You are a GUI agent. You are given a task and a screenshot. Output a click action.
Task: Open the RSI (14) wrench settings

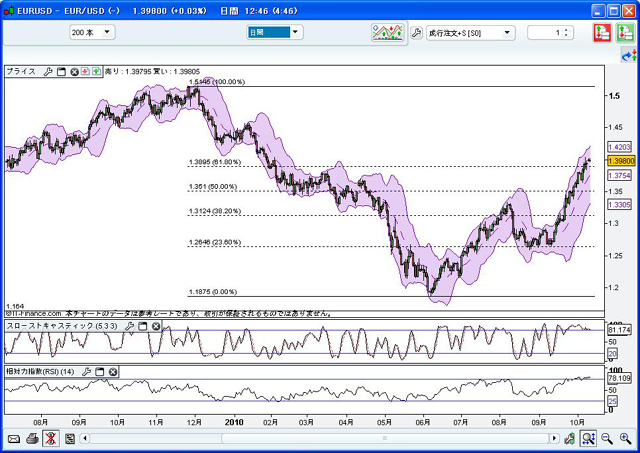(86, 371)
